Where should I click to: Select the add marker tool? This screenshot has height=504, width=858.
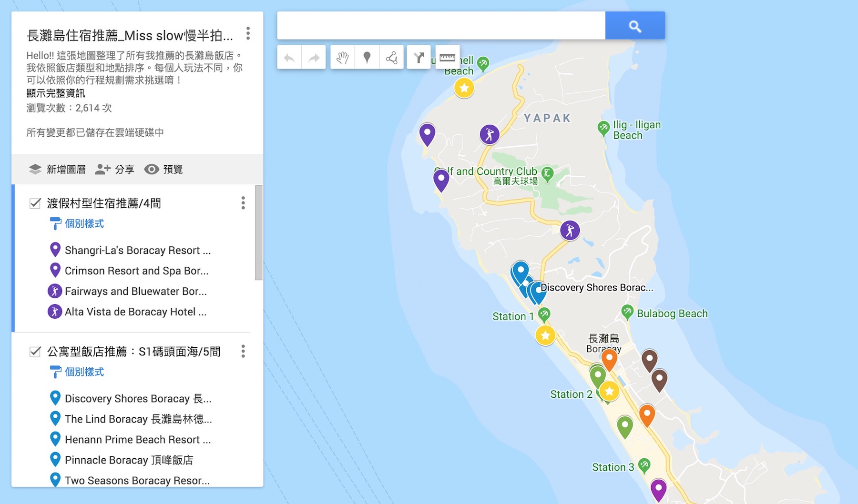(x=367, y=58)
